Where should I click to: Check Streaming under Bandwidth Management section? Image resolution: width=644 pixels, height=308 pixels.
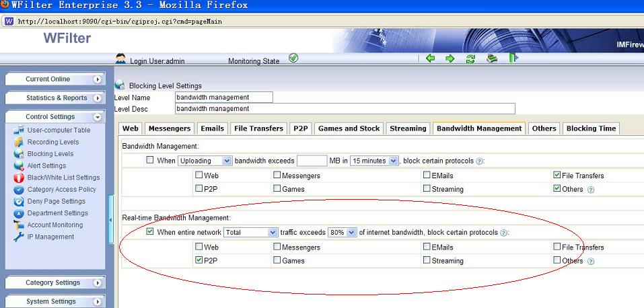427,188
